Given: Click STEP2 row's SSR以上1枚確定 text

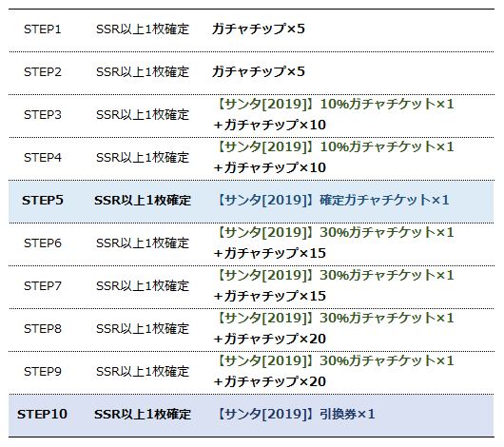Looking at the screenshot, I should point(143,71).
